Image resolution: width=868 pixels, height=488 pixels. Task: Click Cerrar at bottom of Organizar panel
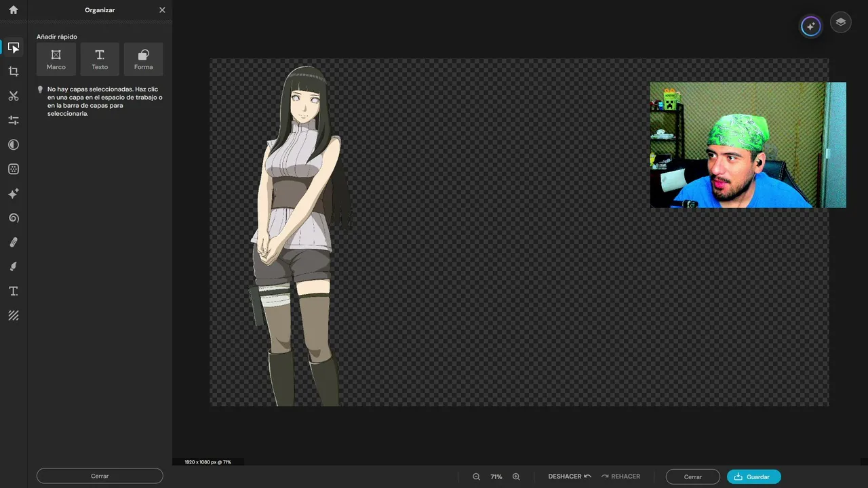click(100, 476)
